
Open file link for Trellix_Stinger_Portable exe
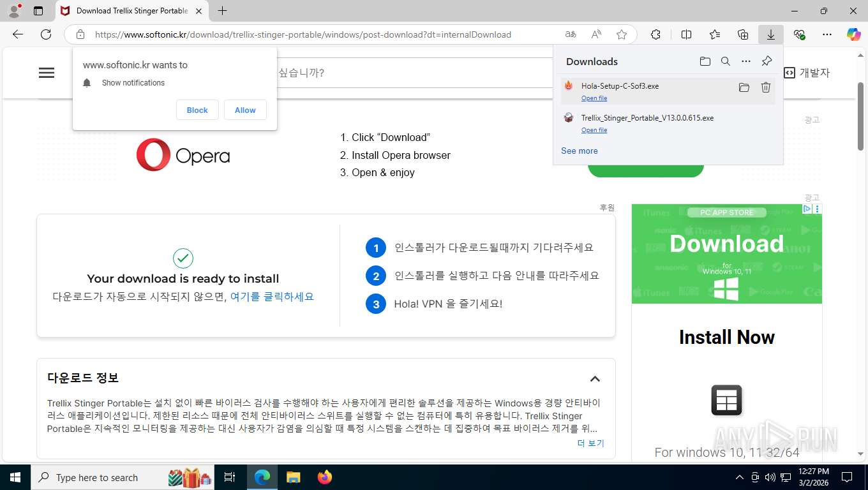click(x=594, y=130)
